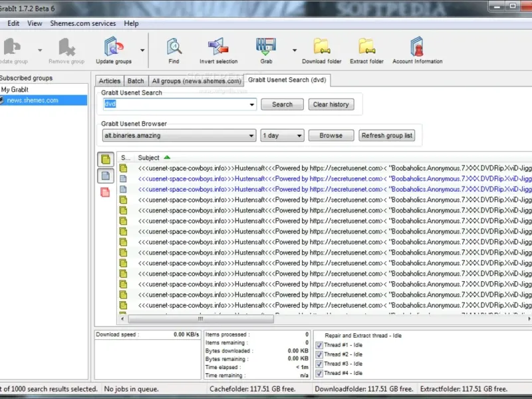This screenshot has height=399, width=532.
Task: Click the yellow icon of the fourth result row
Action: [123, 200]
